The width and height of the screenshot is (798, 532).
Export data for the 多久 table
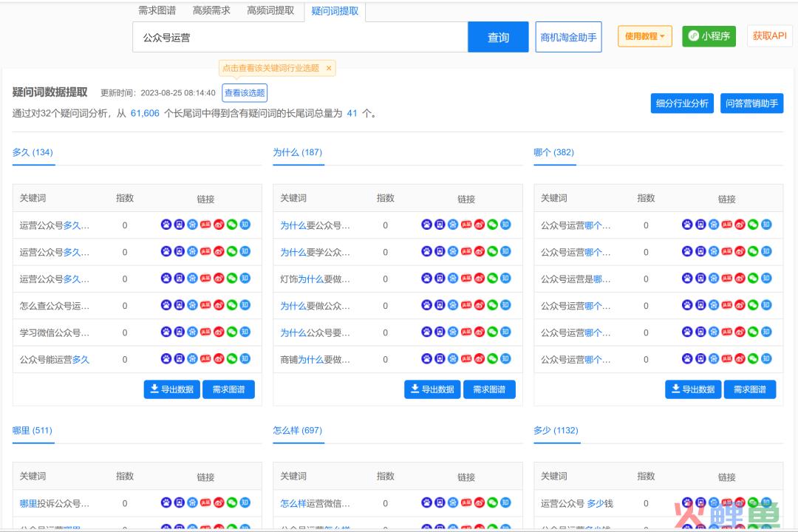click(x=172, y=389)
